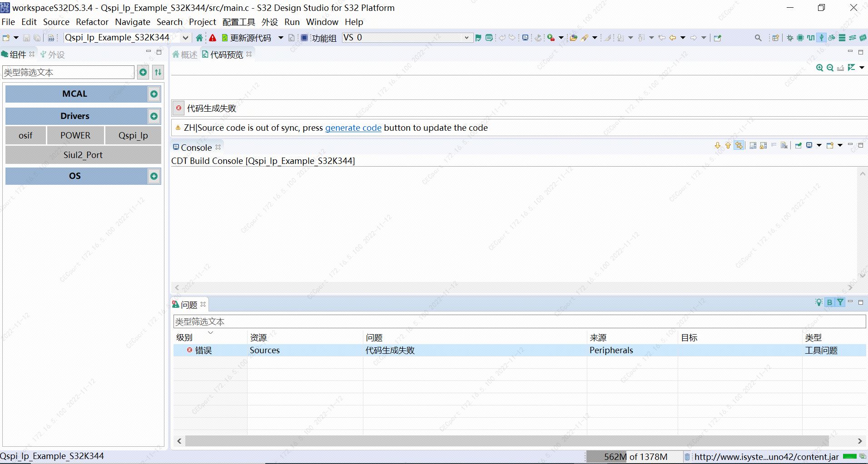The width and height of the screenshot is (868, 464).
Task: Open the Qspi_Ip_Example_S32K344 project selector dropdown
Action: pyautogui.click(x=185, y=38)
